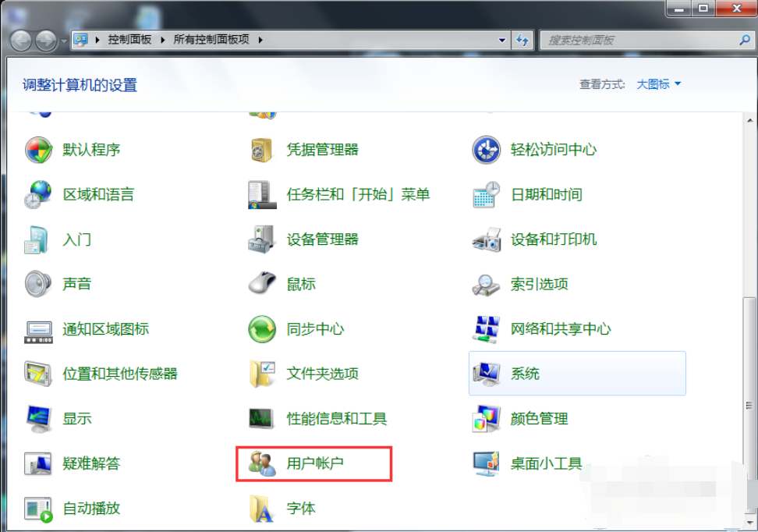Open 声音 settings via its speaker icon
Screen dimensions: 758x532
(37, 284)
